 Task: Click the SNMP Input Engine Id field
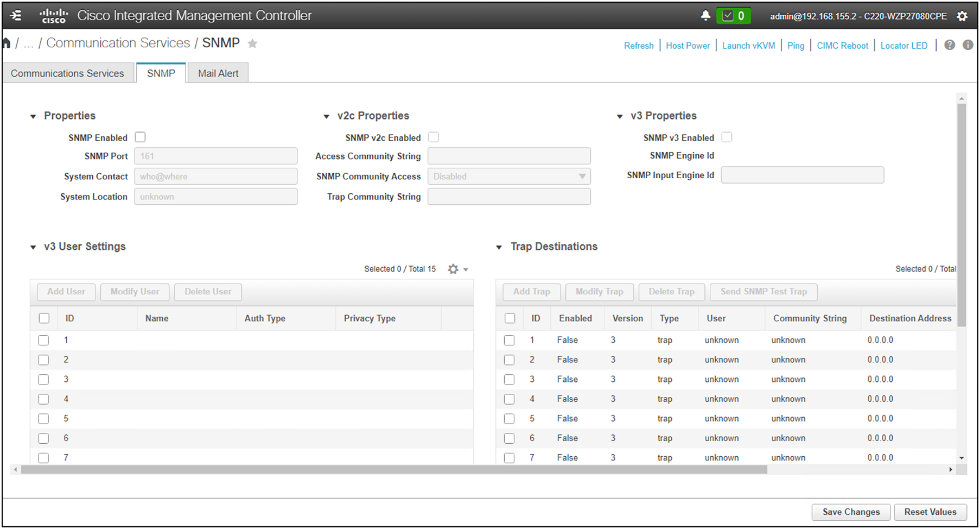click(x=803, y=175)
